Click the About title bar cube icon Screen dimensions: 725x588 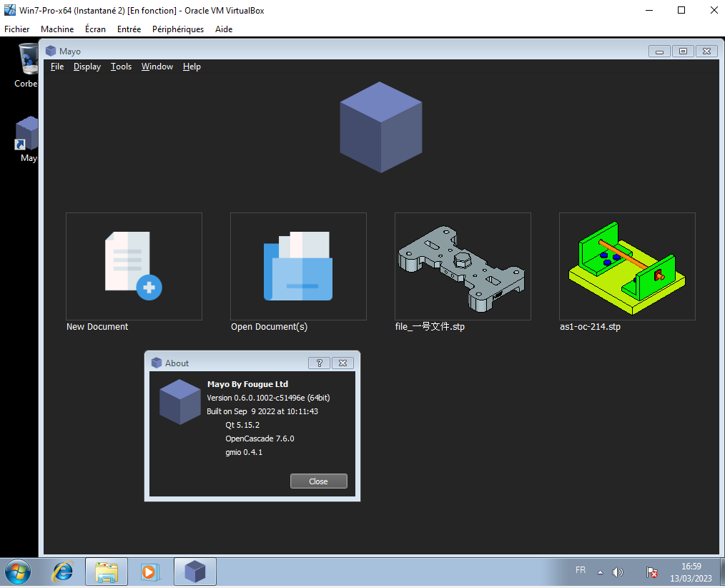157,363
